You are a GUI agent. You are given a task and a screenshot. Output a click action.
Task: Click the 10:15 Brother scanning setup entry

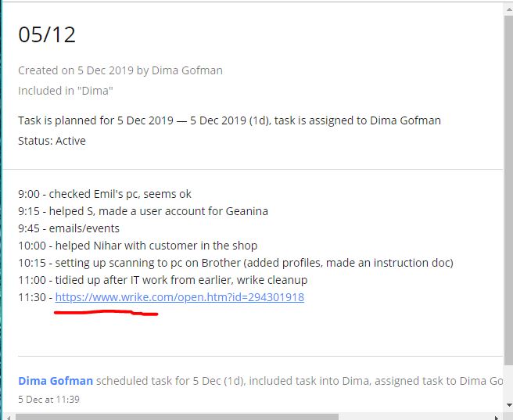click(235, 263)
